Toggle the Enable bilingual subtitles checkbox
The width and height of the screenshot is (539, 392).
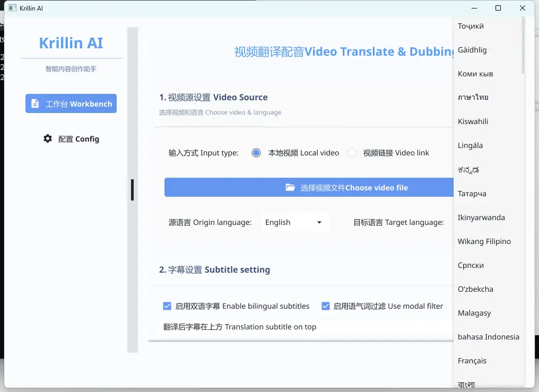(x=167, y=306)
